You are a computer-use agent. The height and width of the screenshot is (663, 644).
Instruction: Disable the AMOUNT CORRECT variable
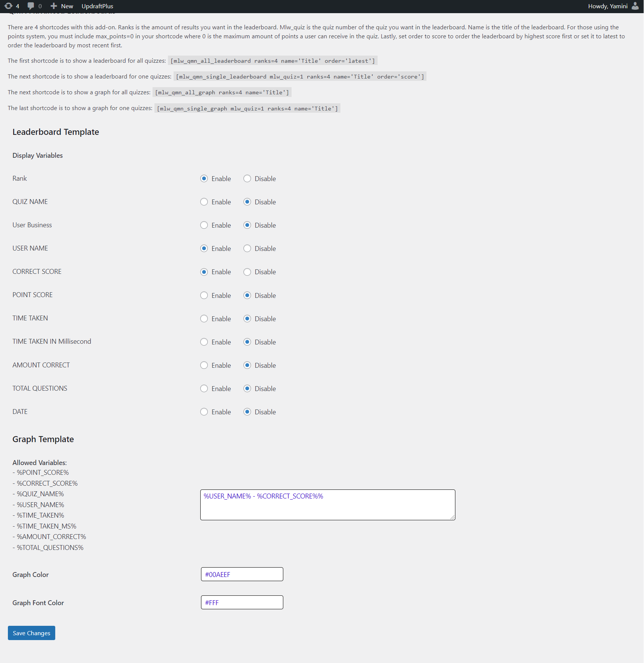tap(247, 365)
